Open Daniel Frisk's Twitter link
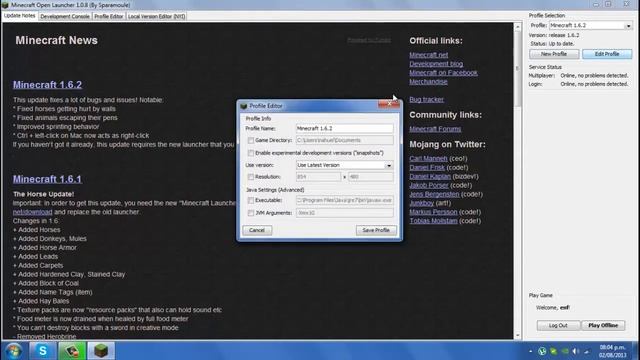Screen dimensions: 640x360 coord(427,167)
